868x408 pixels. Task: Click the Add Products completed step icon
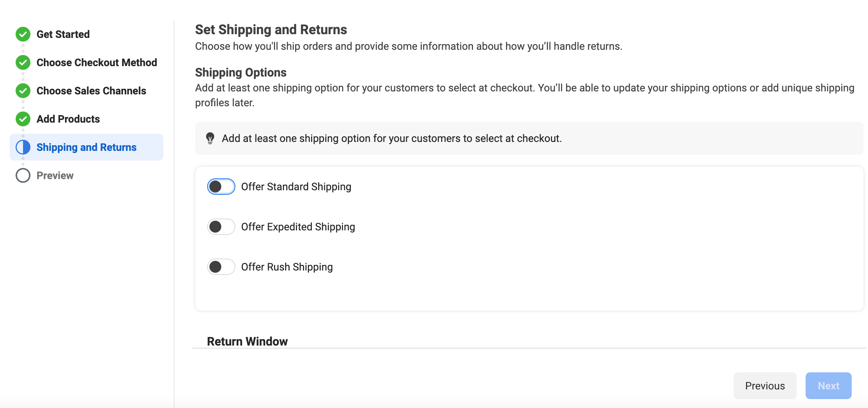click(23, 119)
